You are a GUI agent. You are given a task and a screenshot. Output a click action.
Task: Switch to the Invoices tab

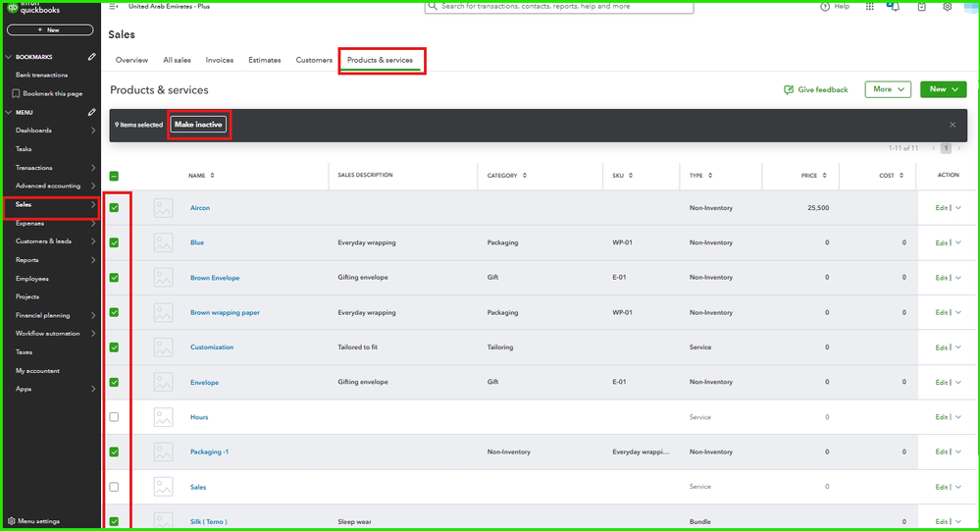click(x=220, y=60)
